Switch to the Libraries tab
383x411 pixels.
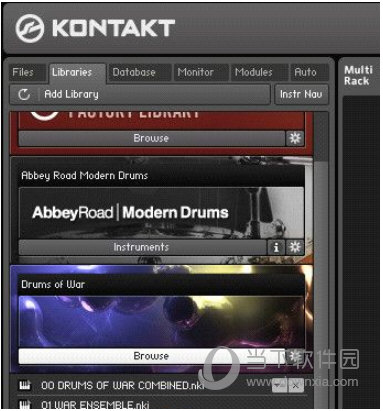[x=77, y=72]
